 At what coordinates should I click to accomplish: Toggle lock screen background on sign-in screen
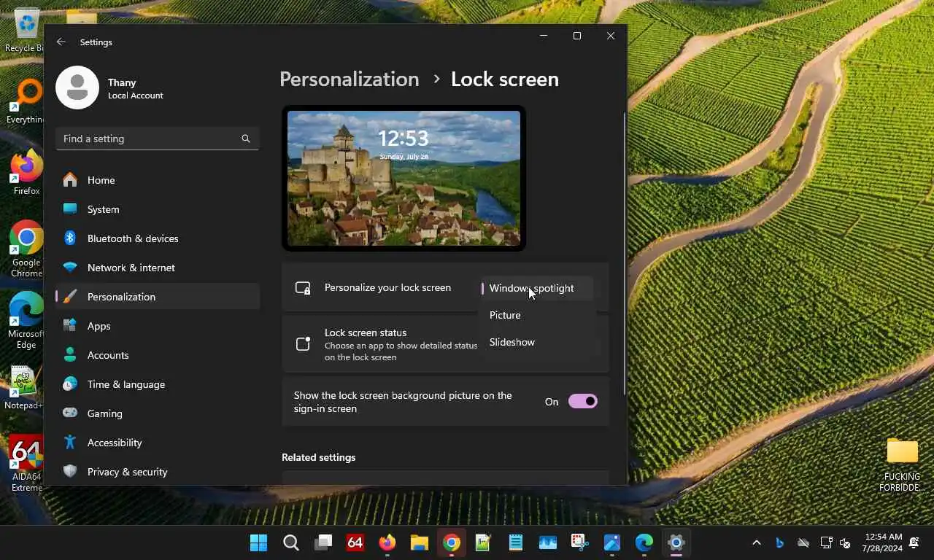583,401
